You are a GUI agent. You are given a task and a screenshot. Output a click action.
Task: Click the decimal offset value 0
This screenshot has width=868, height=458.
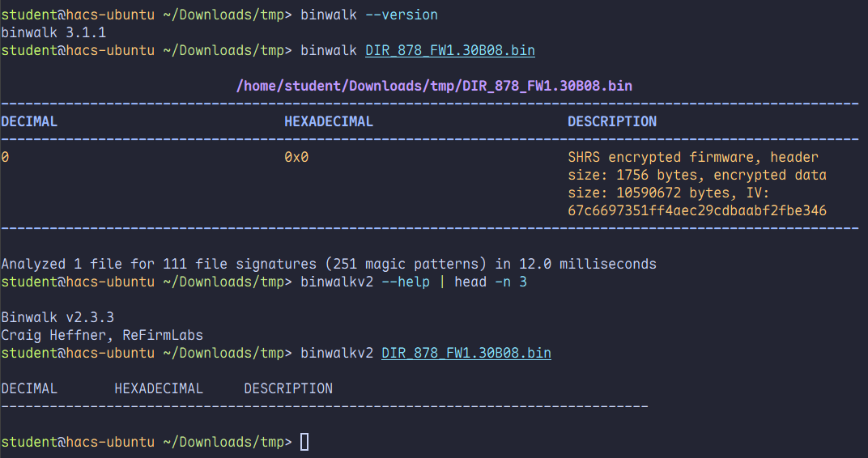pos(5,157)
